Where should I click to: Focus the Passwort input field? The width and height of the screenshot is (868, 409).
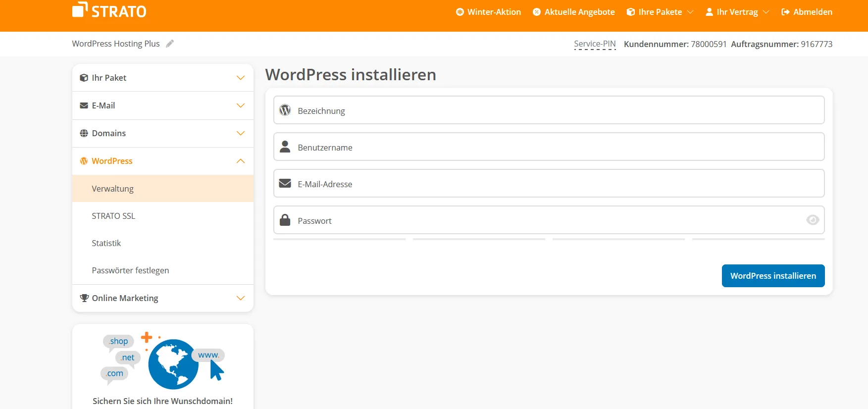tap(549, 220)
